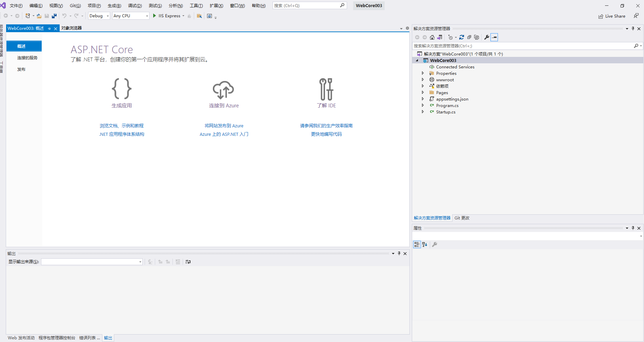Expand the 依赖项 dependencies node
The image size is (644, 342).
coord(423,86)
